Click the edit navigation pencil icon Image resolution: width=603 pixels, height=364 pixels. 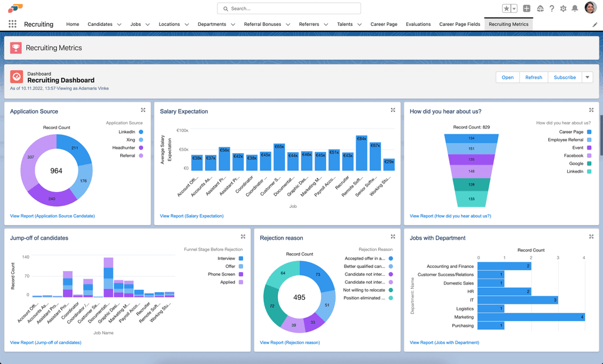pyautogui.click(x=595, y=24)
